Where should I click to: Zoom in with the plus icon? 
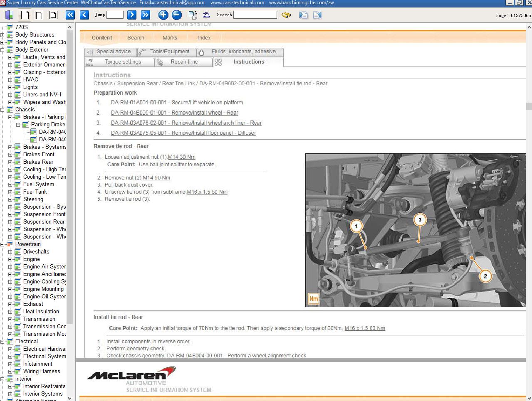(163, 15)
